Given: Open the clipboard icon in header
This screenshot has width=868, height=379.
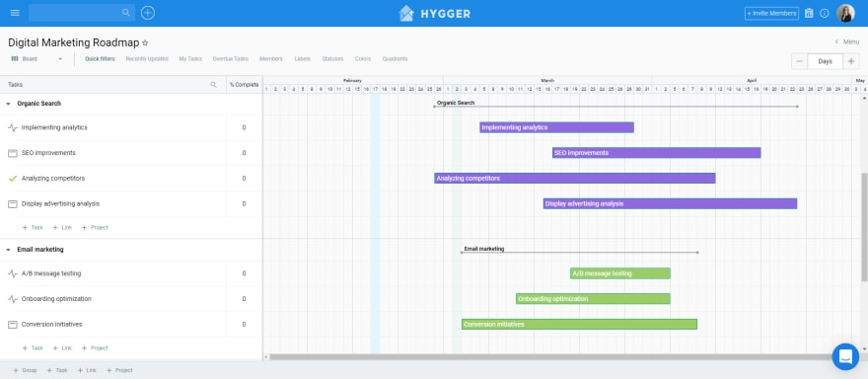Looking at the screenshot, I should [x=809, y=13].
